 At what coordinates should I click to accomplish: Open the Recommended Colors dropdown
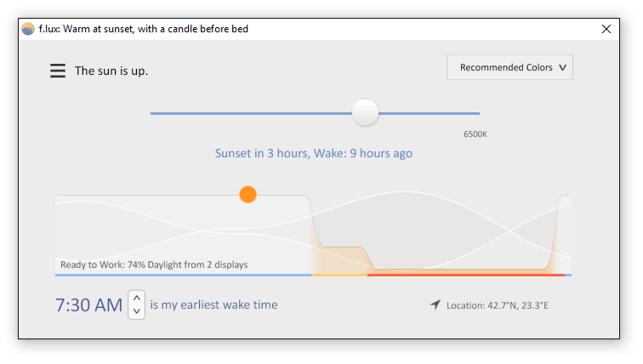(x=509, y=68)
